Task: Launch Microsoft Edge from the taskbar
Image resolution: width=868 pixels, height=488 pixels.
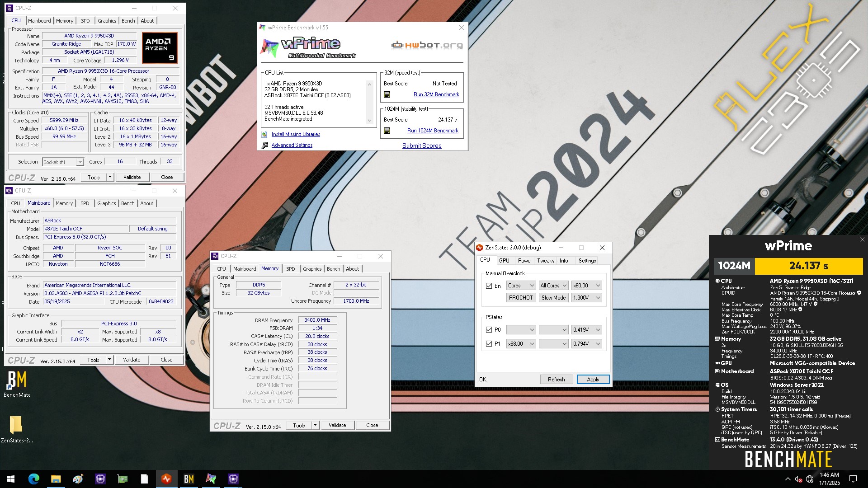Action: 33,479
